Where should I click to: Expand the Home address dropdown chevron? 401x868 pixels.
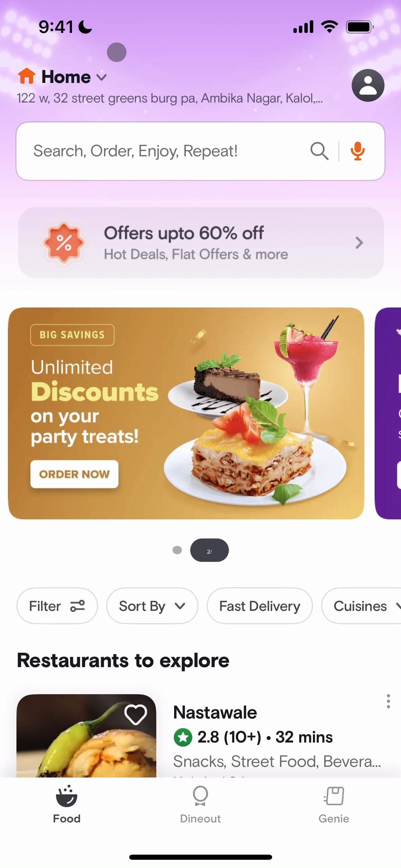(x=101, y=77)
